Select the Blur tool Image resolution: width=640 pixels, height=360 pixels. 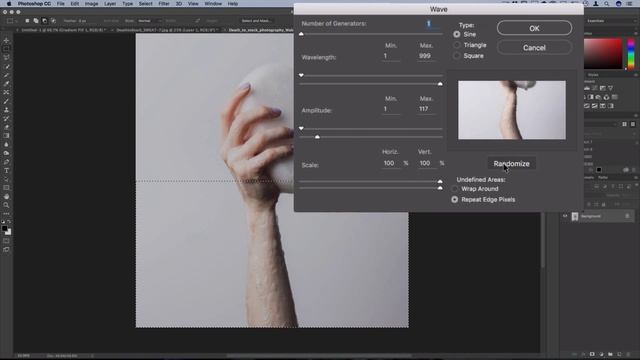click(x=6, y=144)
